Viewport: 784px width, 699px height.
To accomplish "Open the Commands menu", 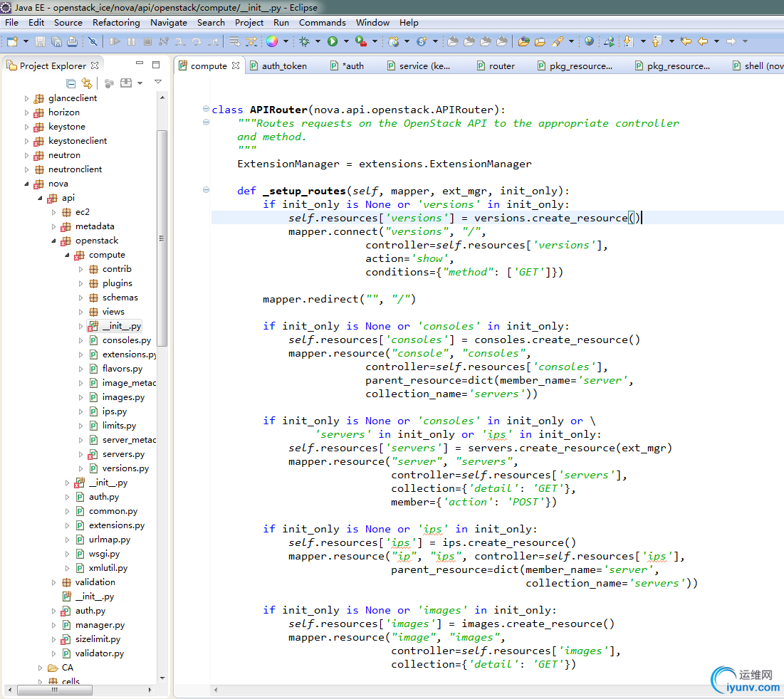I will (323, 23).
